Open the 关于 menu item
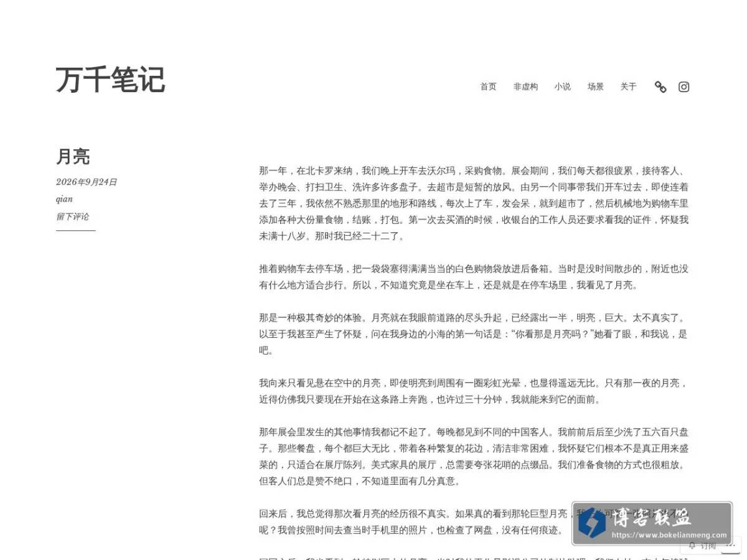The width and height of the screenshot is (747, 560). (628, 87)
